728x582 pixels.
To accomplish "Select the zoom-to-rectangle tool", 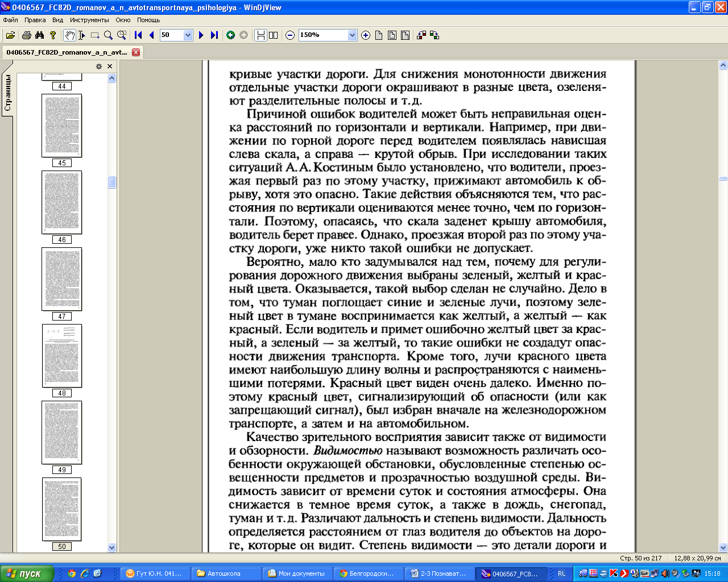I will coord(122,35).
